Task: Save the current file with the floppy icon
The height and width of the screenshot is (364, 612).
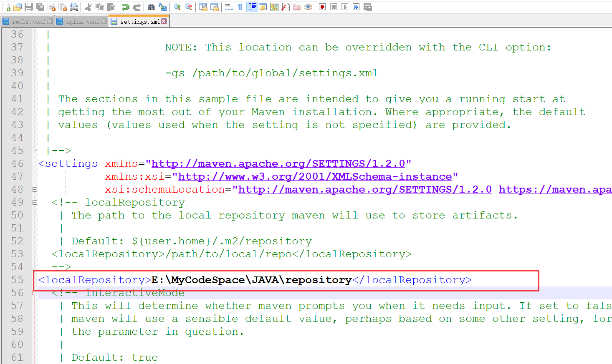Action: coord(29,7)
